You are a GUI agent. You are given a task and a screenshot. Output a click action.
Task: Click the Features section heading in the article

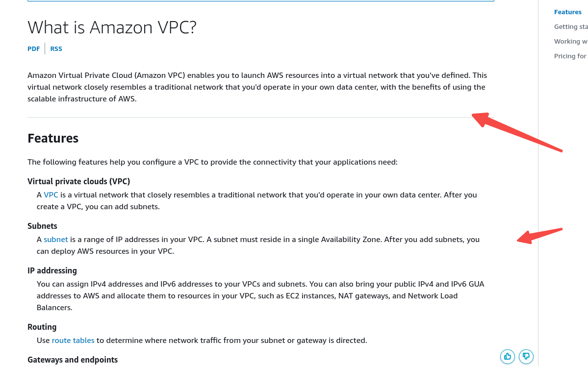(x=52, y=138)
